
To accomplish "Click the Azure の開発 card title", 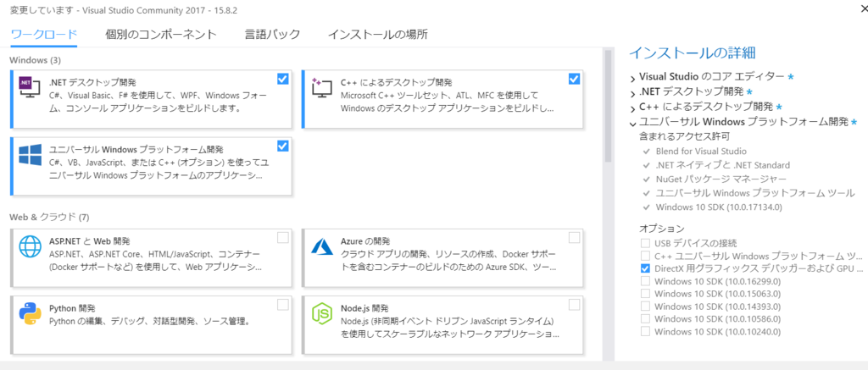I will point(365,241).
